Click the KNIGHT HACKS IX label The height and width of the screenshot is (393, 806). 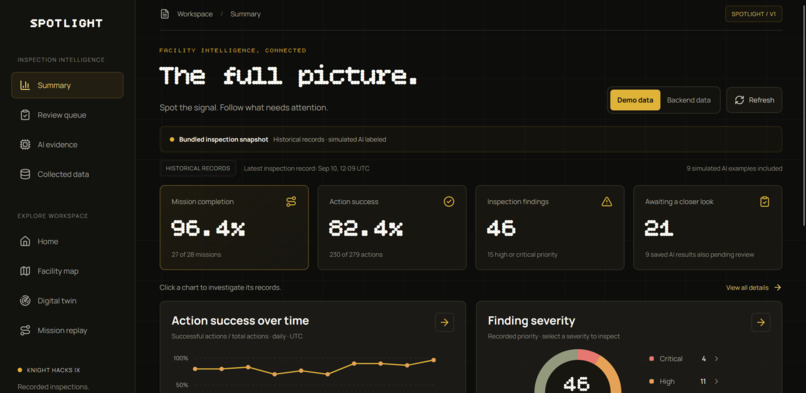(53, 370)
